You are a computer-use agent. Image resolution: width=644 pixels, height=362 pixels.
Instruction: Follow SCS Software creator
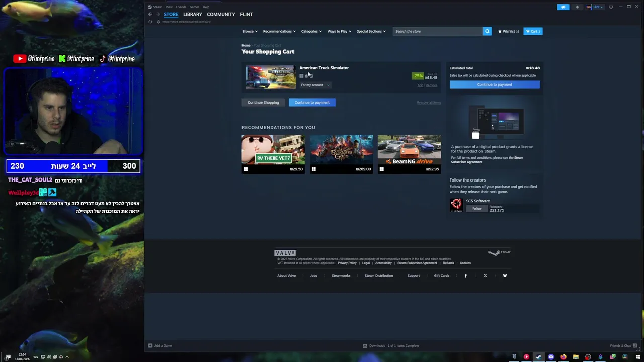coord(477,208)
